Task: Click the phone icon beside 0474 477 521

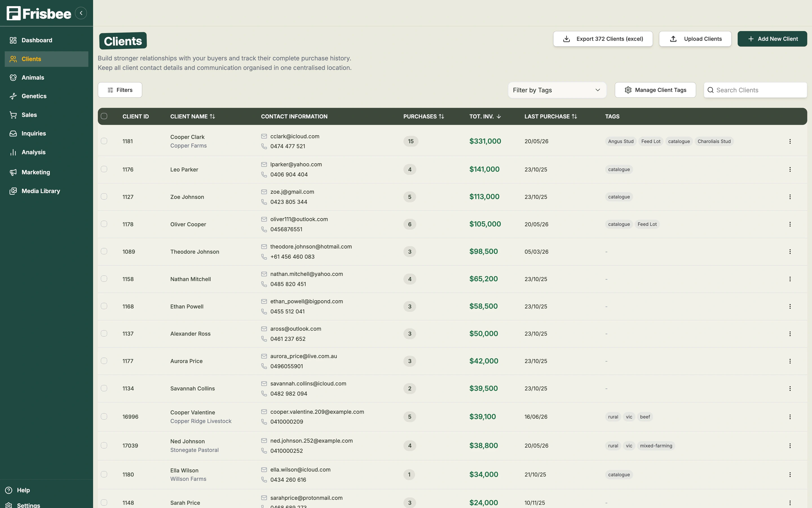Action: [264, 146]
